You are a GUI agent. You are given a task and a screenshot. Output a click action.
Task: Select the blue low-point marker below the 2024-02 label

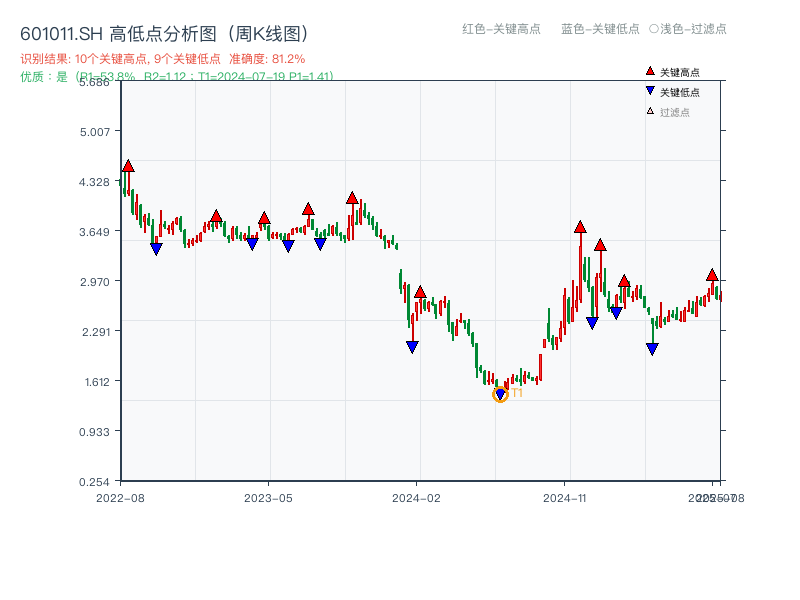pyautogui.click(x=412, y=345)
